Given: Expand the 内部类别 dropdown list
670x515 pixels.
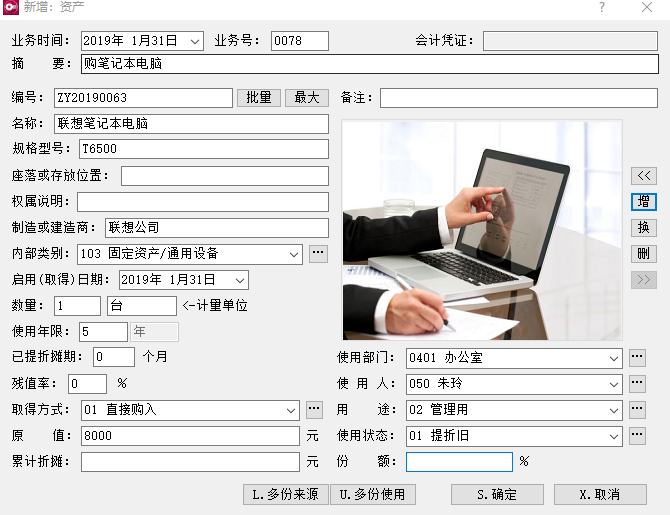Looking at the screenshot, I should click(293, 254).
